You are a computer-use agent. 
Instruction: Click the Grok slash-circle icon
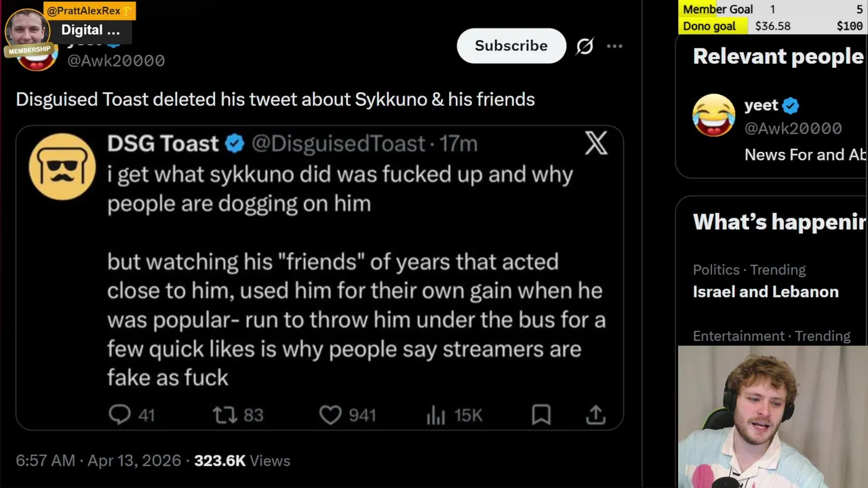[585, 46]
